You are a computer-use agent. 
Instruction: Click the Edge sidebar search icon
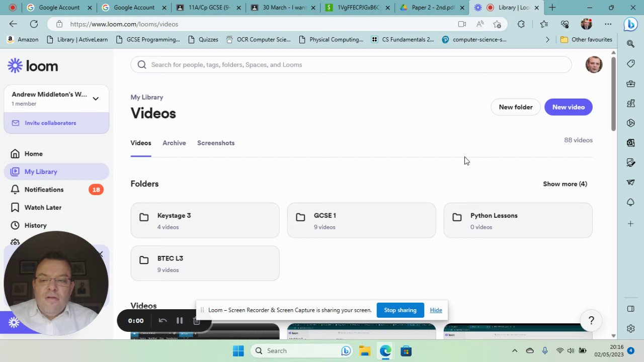(630, 44)
